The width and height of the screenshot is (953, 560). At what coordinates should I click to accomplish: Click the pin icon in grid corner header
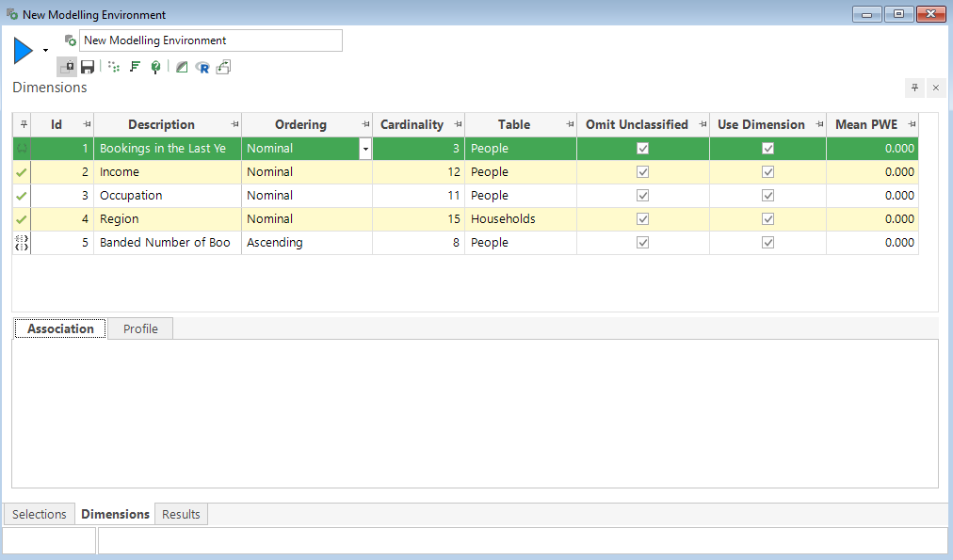(x=24, y=124)
